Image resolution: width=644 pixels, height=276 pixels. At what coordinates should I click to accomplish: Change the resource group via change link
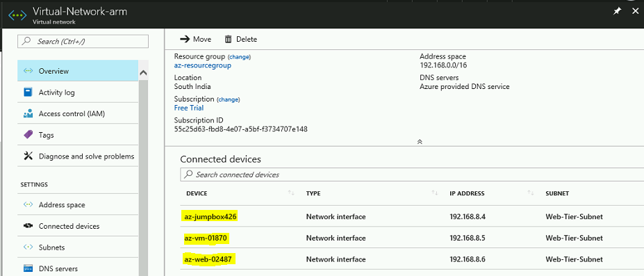[x=239, y=57]
